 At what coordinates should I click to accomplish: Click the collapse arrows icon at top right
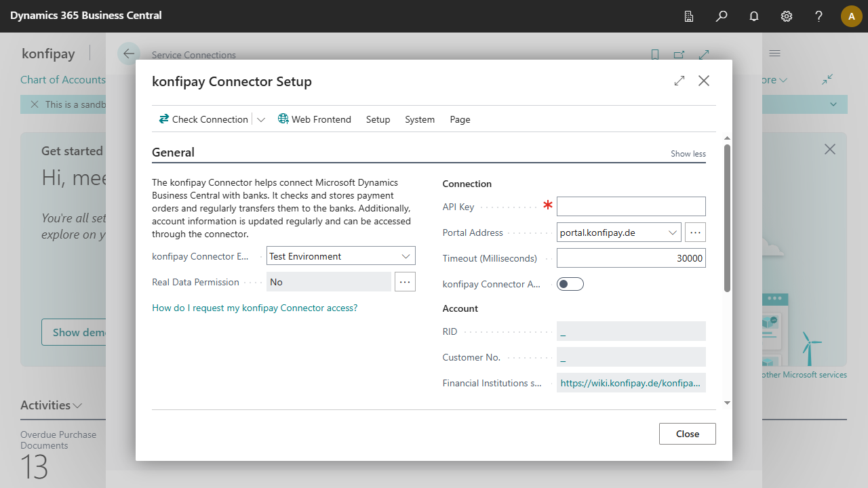[x=827, y=80]
